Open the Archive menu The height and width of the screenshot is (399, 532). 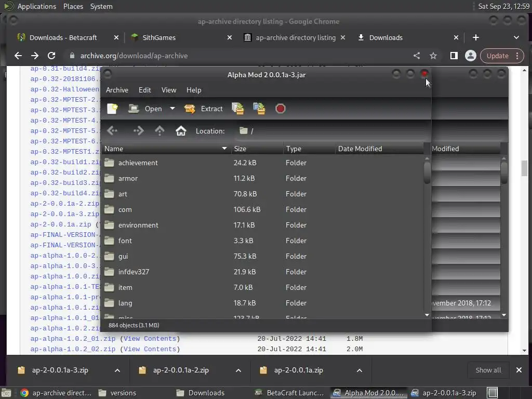click(117, 90)
